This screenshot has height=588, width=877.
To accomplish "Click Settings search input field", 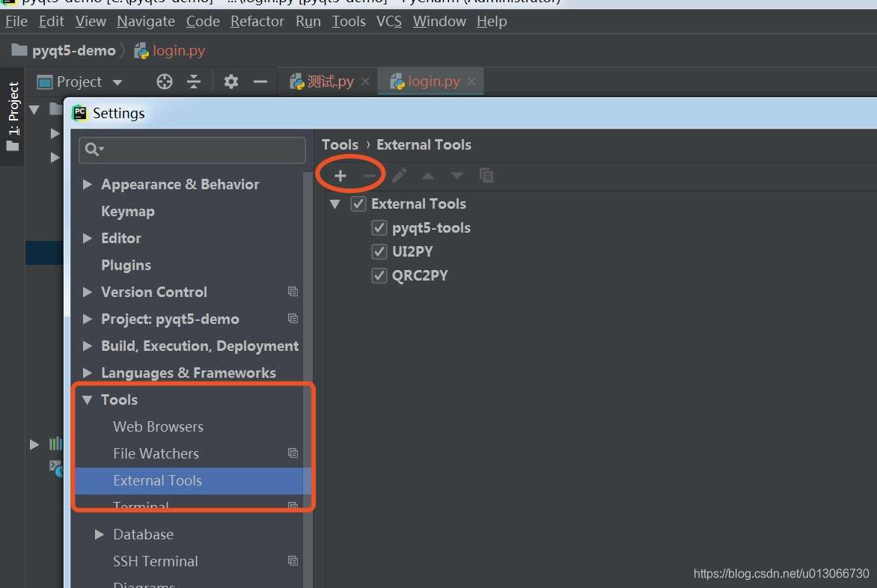I will pyautogui.click(x=192, y=150).
